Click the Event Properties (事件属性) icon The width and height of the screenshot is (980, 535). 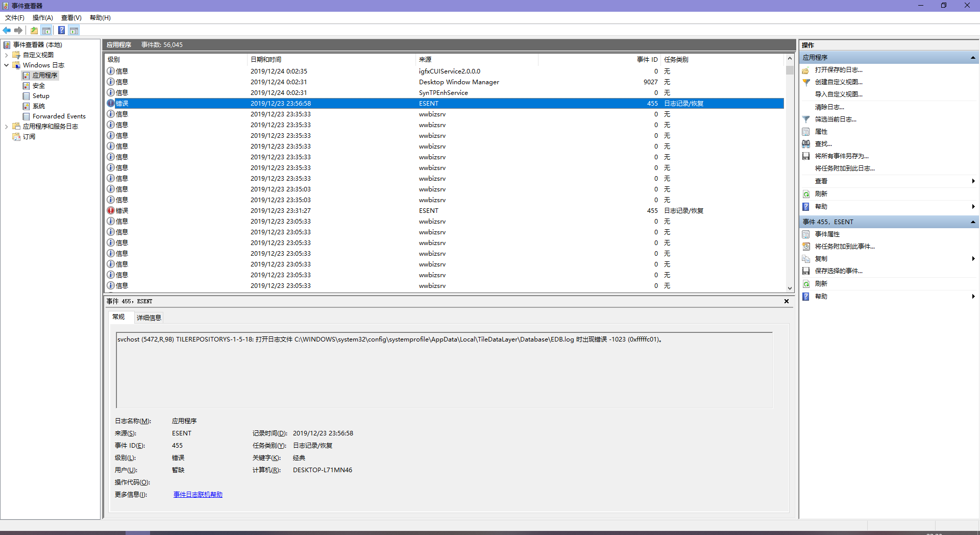[806, 234]
